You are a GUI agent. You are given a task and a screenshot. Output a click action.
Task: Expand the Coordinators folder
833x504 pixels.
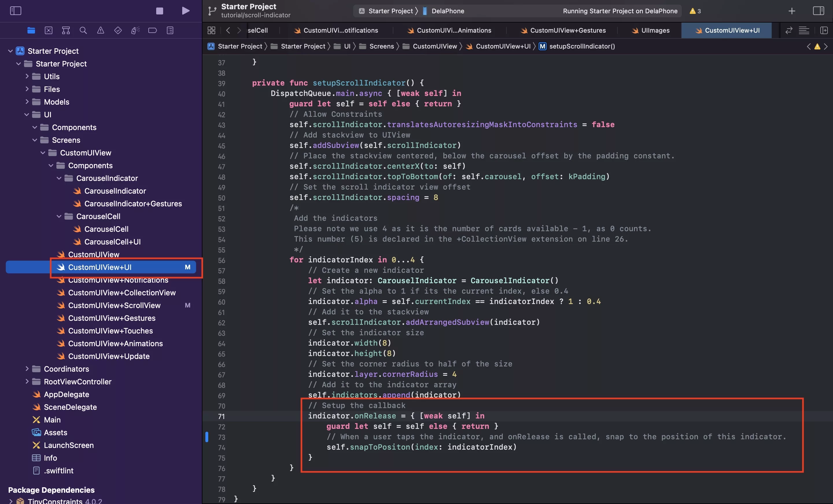(27, 369)
